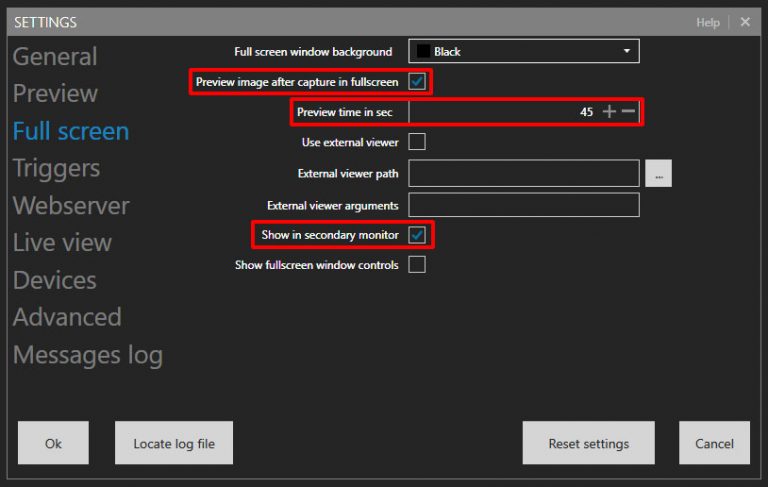768x487 pixels.
Task: Click the Reset settings button
Action: click(x=588, y=443)
